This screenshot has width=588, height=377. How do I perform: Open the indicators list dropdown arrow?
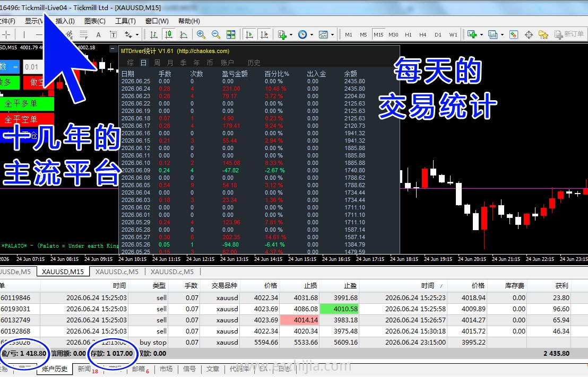coord(291,35)
